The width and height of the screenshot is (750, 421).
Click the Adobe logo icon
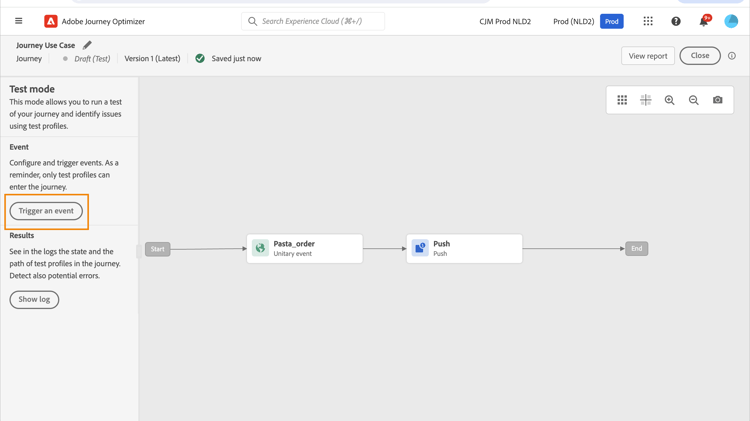pos(51,21)
